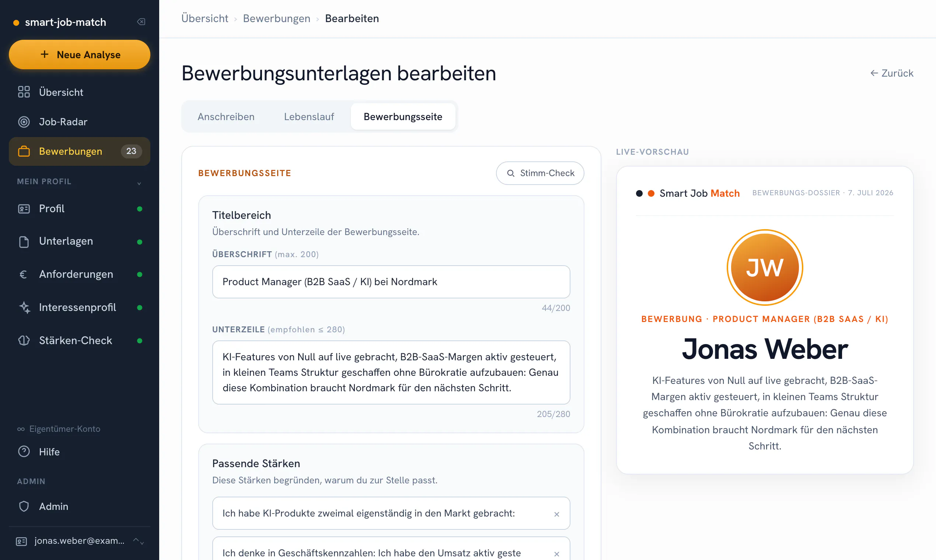The width and height of the screenshot is (936, 560).
Task: Click the JW avatar in the preview
Action: click(765, 267)
